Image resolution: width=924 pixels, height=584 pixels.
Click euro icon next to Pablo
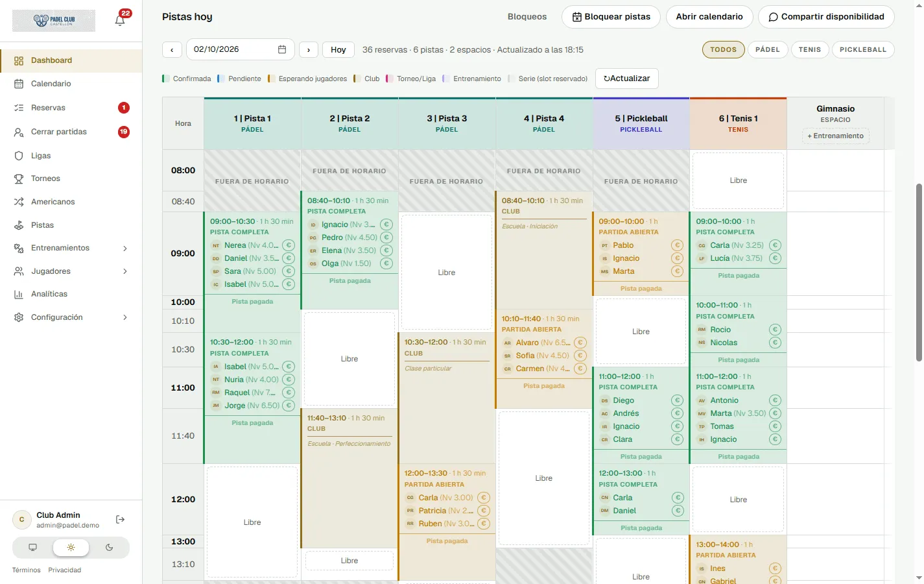coord(677,245)
